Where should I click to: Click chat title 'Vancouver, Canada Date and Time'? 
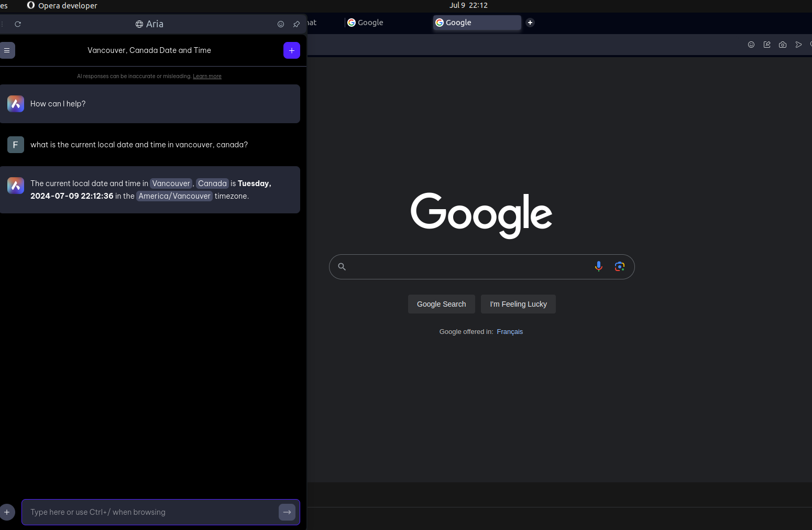point(149,50)
